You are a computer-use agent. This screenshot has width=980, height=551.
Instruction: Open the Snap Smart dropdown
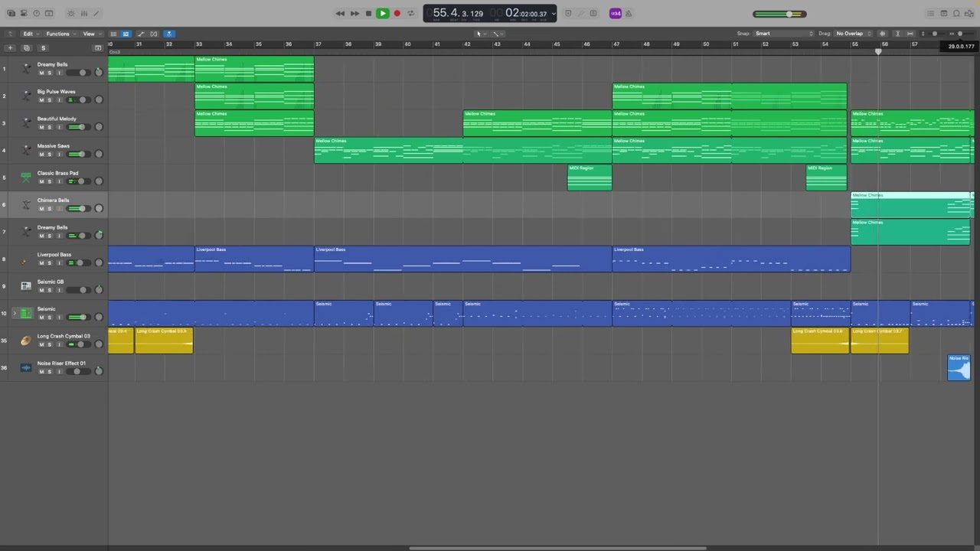click(784, 34)
